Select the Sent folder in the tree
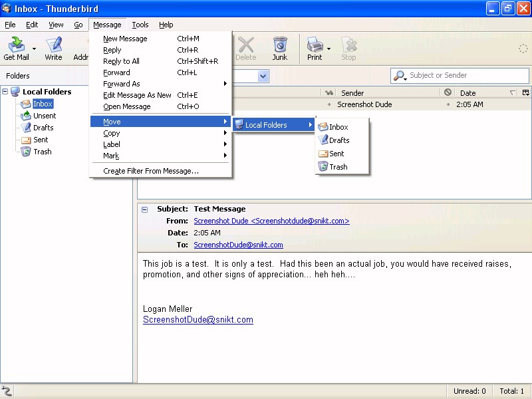This screenshot has height=399, width=532. pyautogui.click(x=41, y=140)
